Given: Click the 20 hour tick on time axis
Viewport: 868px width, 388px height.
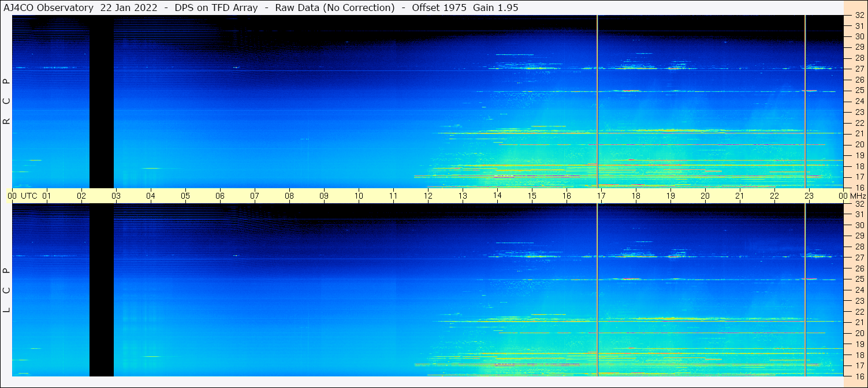Looking at the screenshot, I should (x=705, y=196).
